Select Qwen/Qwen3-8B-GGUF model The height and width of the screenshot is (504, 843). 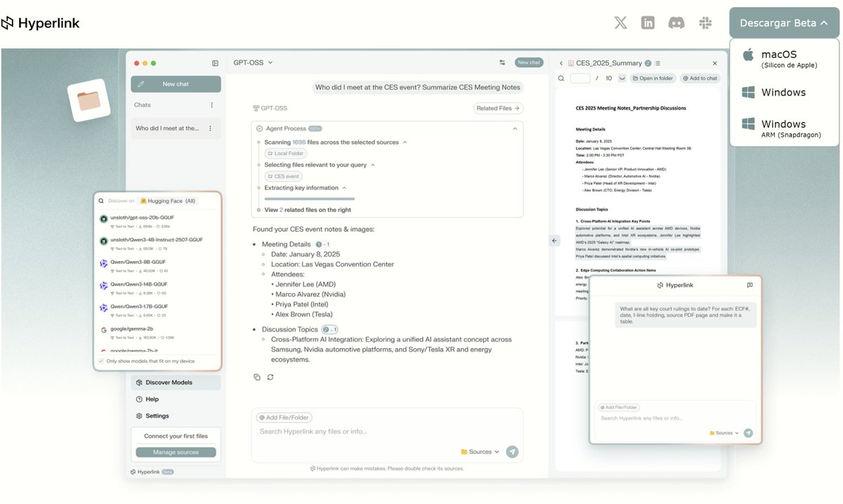[x=158, y=266]
